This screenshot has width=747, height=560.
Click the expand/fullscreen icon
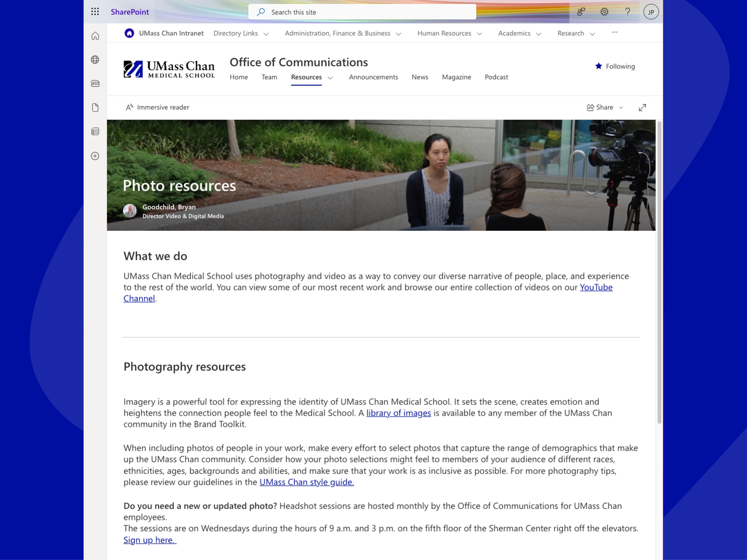point(642,108)
